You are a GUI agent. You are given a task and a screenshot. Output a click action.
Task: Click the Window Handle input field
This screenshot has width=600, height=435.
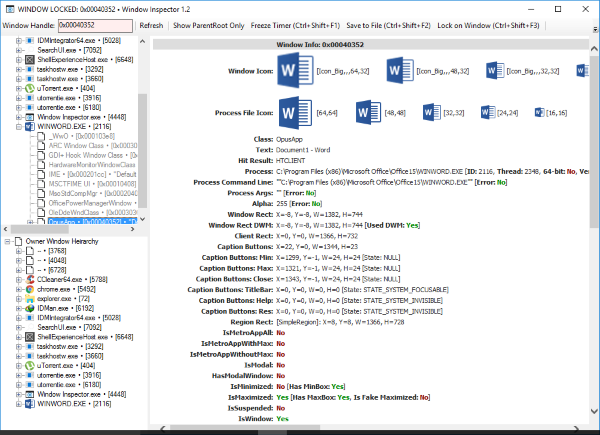point(95,26)
